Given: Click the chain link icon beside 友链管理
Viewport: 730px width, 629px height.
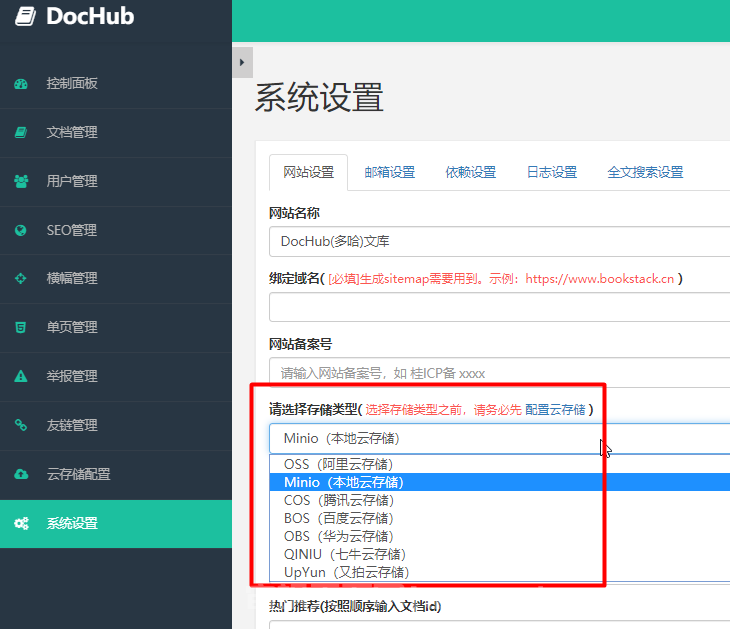Looking at the screenshot, I should [21, 425].
